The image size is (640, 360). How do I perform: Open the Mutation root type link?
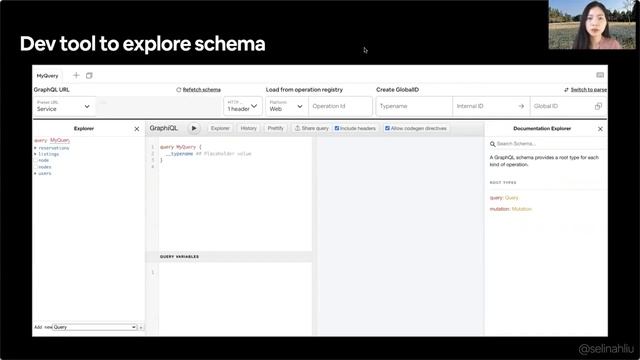click(x=522, y=209)
